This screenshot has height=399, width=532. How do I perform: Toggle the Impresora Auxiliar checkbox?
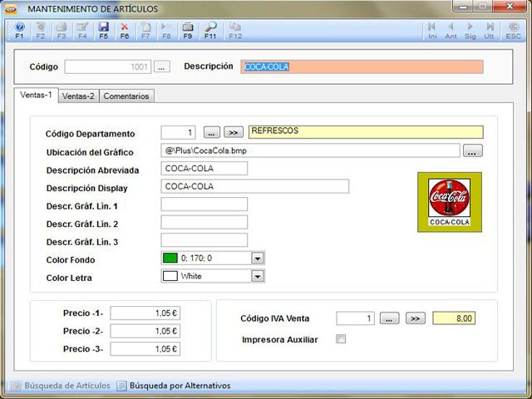(341, 338)
